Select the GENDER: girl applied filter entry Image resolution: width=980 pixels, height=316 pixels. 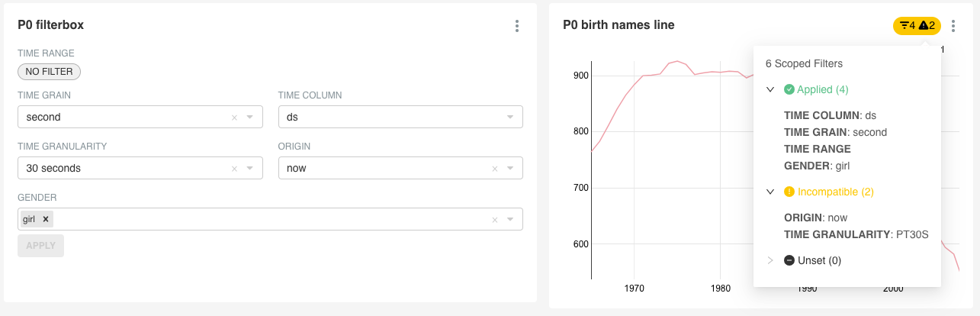(x=816, y=166)
